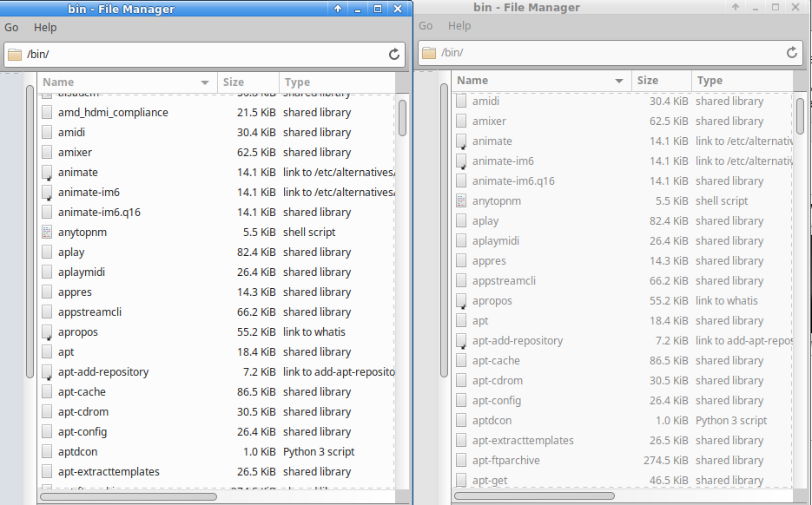
Task: Click aplay file icon in left window
Action: click(x=47, y=252)
